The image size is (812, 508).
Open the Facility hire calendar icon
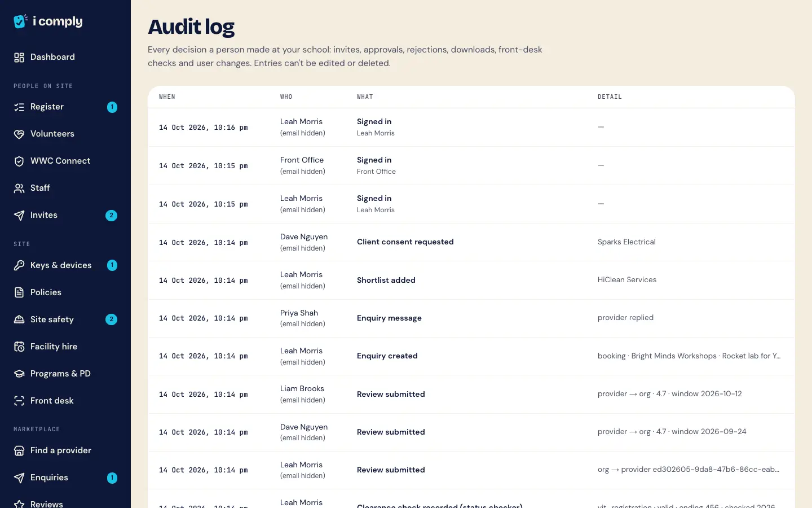click(x=19, y=347)
